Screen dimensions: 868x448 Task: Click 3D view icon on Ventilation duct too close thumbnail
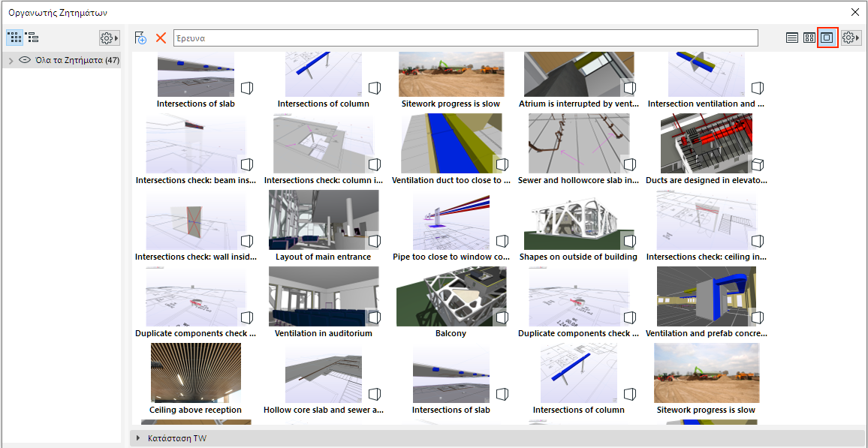click(502, 165)
